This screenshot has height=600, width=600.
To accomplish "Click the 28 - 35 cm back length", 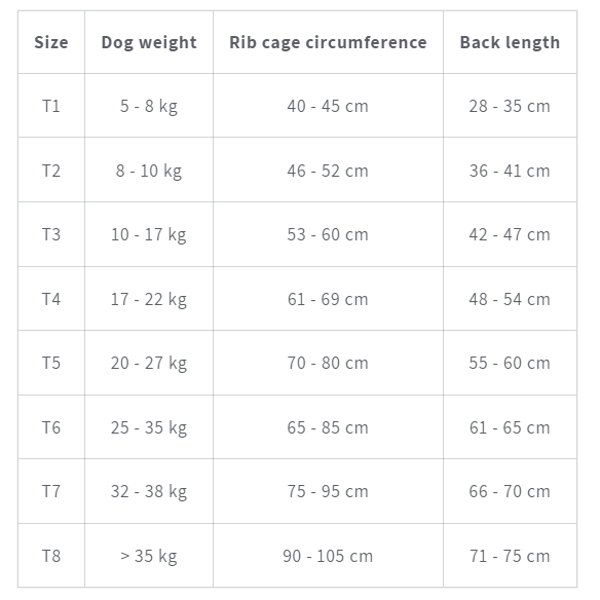I will [509, 106].
